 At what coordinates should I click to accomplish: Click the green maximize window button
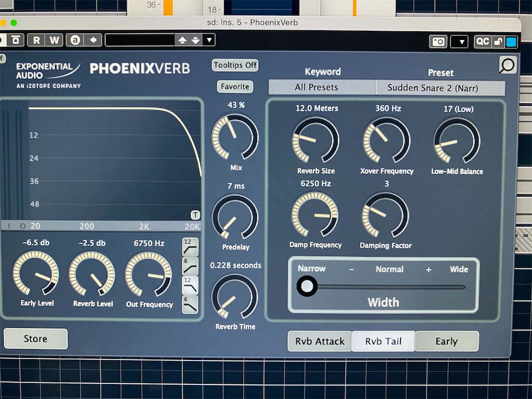tap(14, 23)
